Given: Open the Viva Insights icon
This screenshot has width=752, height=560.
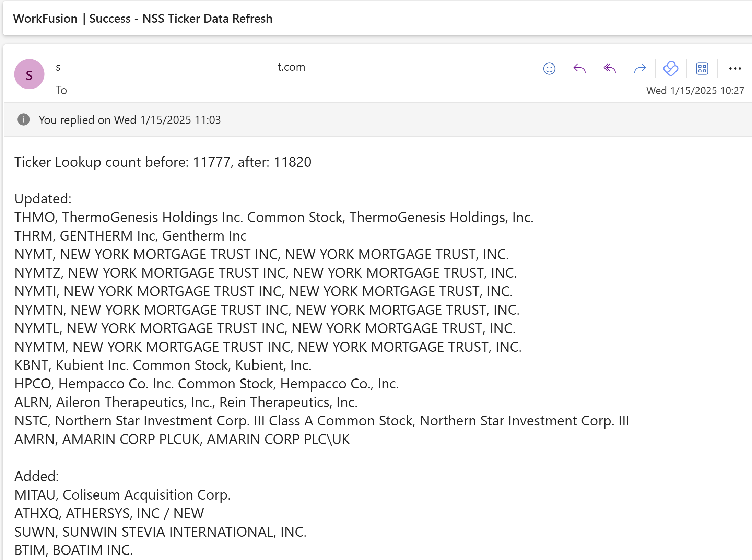Looking at the screenshot, I should pos(671,69).
